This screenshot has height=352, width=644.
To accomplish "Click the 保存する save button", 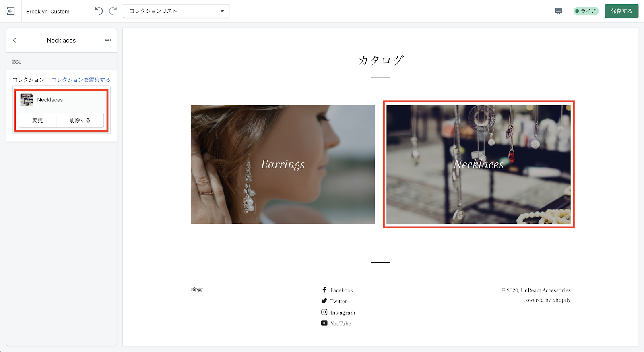I will (x=621, y=11).
